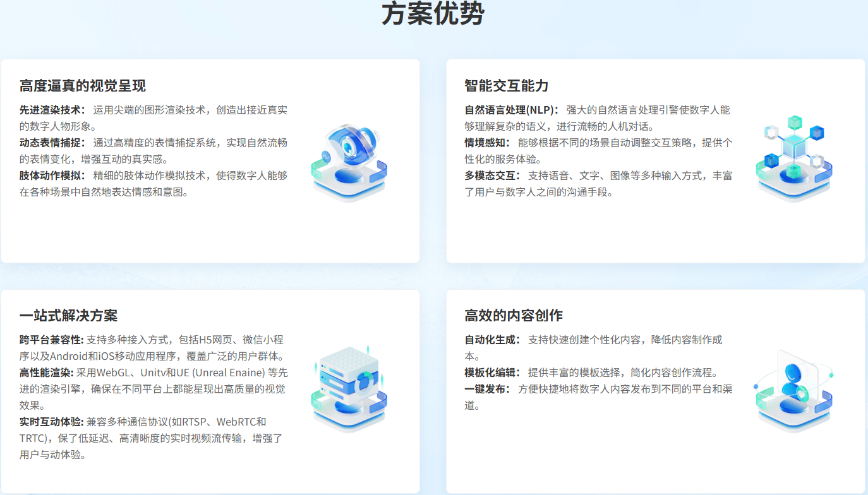
Task: Click the 实时互动体验 bold label
Action: pos(51,422)
